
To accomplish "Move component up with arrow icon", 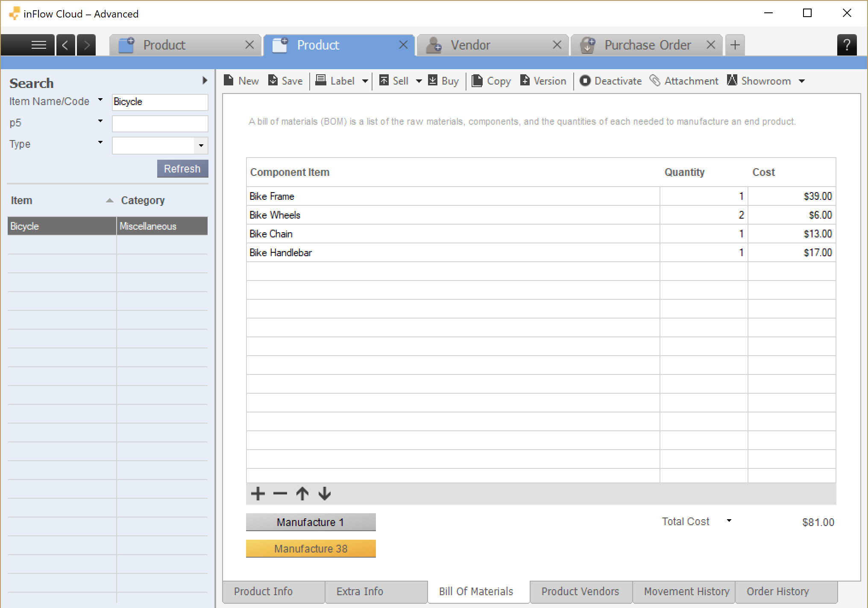I will (302, 494).
